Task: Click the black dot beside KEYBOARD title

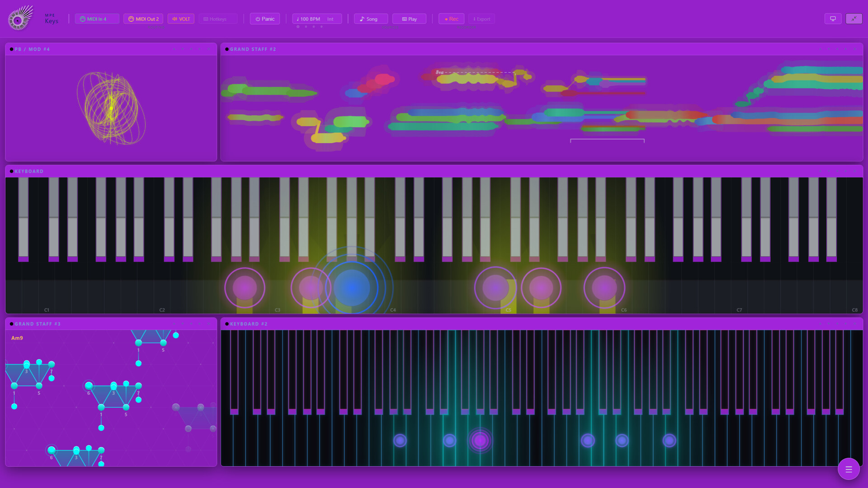Action: pyautogui.click(x=11, y=171)
